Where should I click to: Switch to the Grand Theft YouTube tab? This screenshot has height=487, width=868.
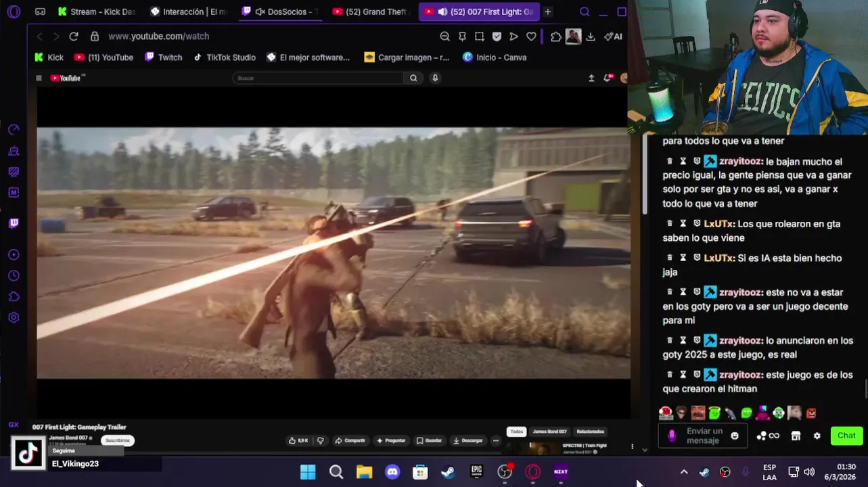pyautogui.click(x=371, y=11)
